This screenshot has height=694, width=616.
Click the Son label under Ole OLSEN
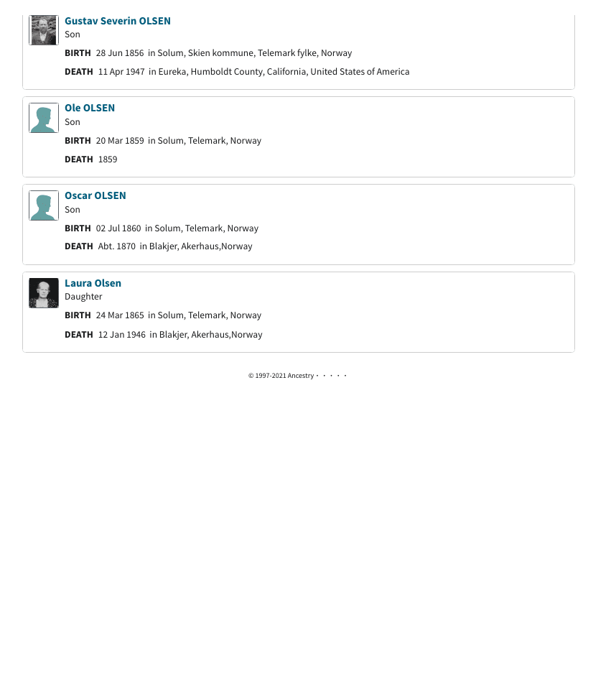73,121
